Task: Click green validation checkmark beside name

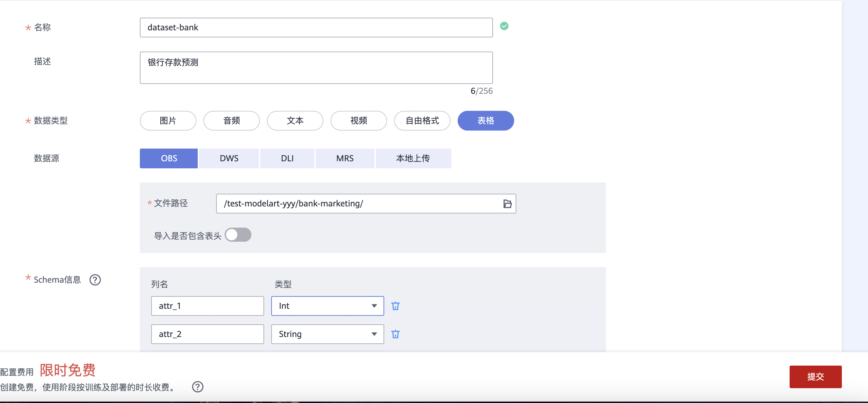Action: click(504, 26)
